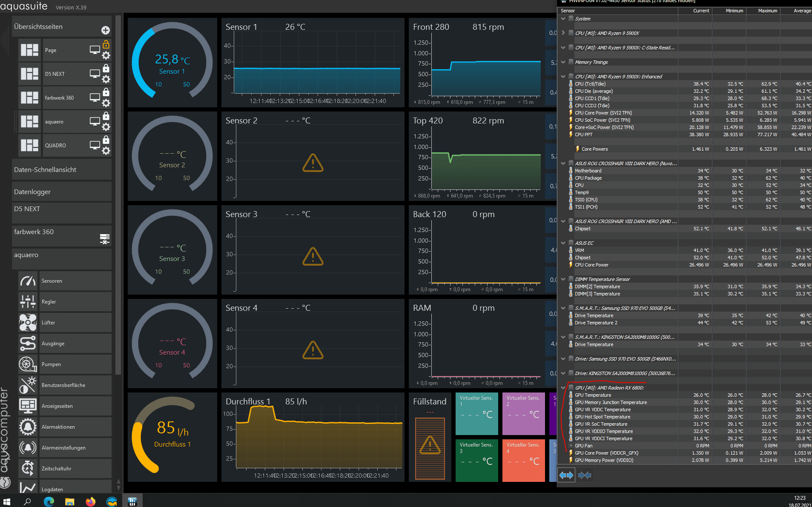Select the Zeitschaltuhr menu entry
This screenshot has height=507, width=812.
75,469
